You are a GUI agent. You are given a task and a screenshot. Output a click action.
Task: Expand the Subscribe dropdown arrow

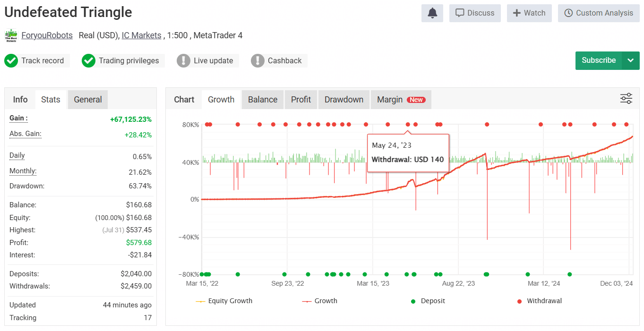[630, 60]
